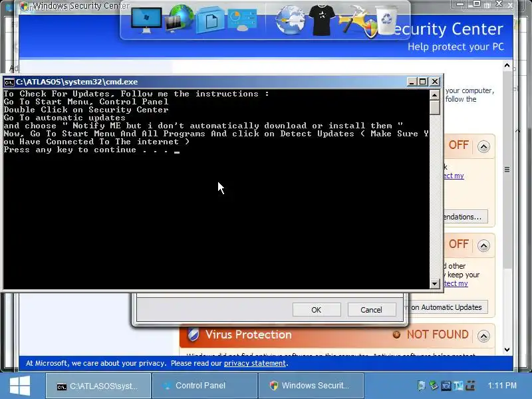Viewport: 532px width, 399px height.
Task: Click OK in the dialog behind cmd
Action: 317,310
